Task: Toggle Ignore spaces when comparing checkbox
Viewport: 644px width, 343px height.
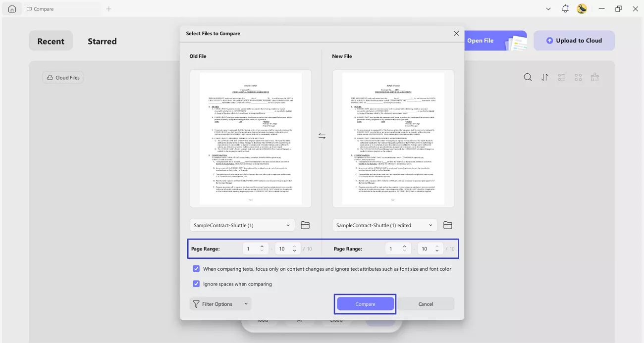Action: [196, 284]
